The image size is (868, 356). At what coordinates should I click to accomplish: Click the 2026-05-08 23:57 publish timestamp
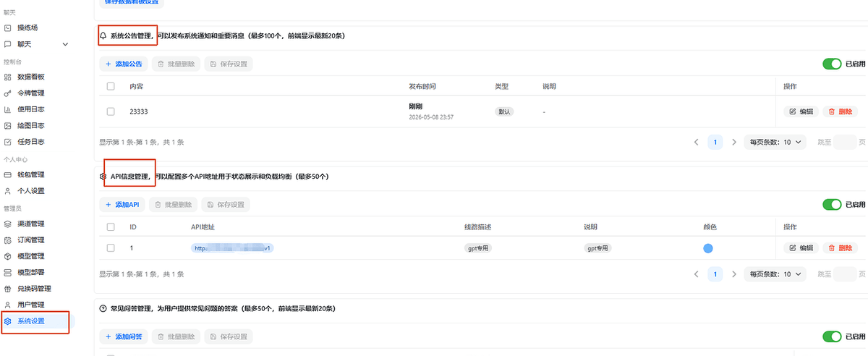pos(431,116)
